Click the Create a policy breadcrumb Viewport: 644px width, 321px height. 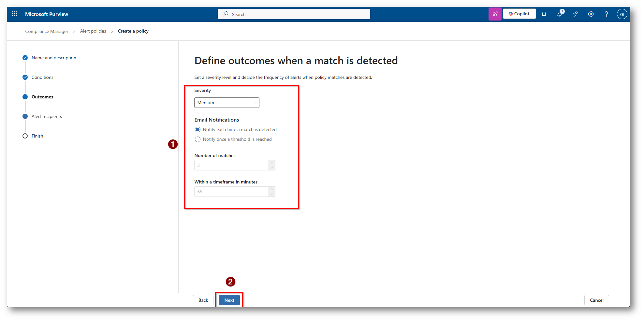[133, 31]
